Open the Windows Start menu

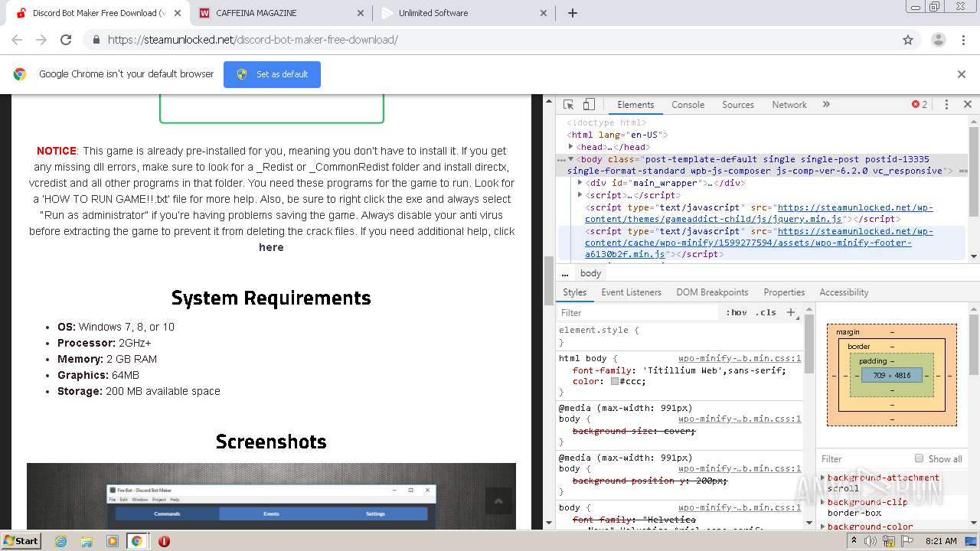[x=21, y=540]
